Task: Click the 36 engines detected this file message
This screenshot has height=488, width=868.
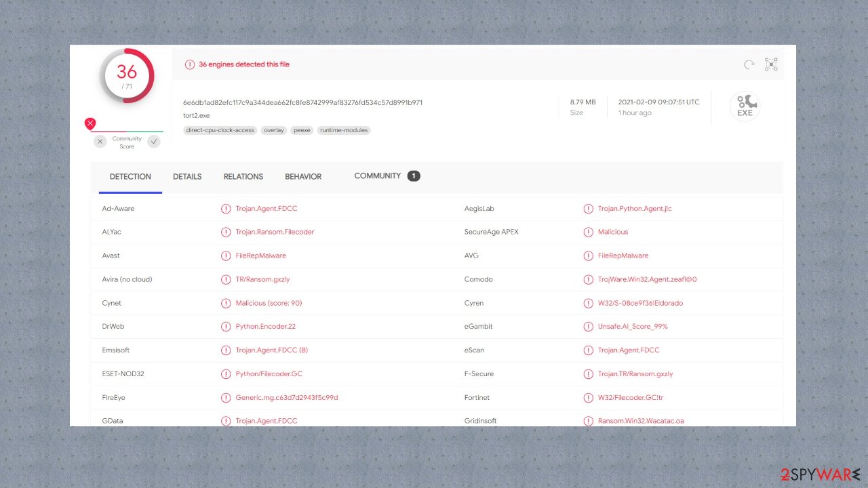Action: click(x=244, y=64)
